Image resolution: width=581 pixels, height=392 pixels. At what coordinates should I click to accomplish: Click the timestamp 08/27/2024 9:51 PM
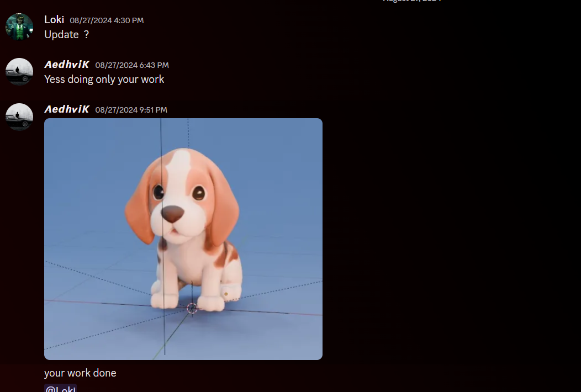131,110
